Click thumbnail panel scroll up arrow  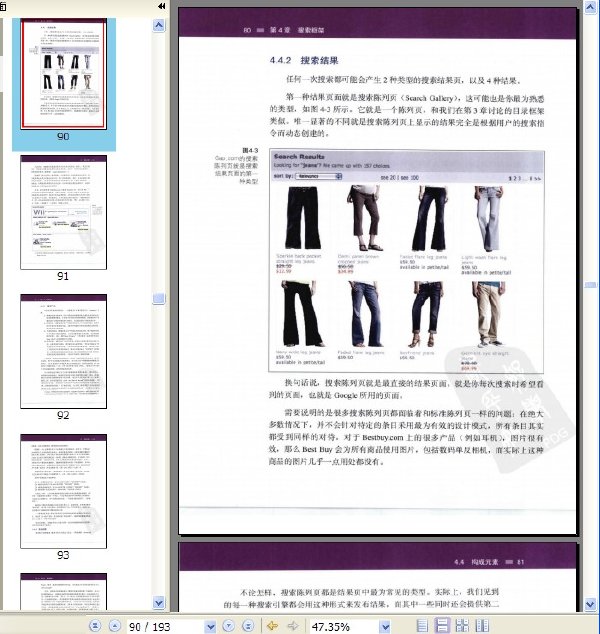(159, 25)
